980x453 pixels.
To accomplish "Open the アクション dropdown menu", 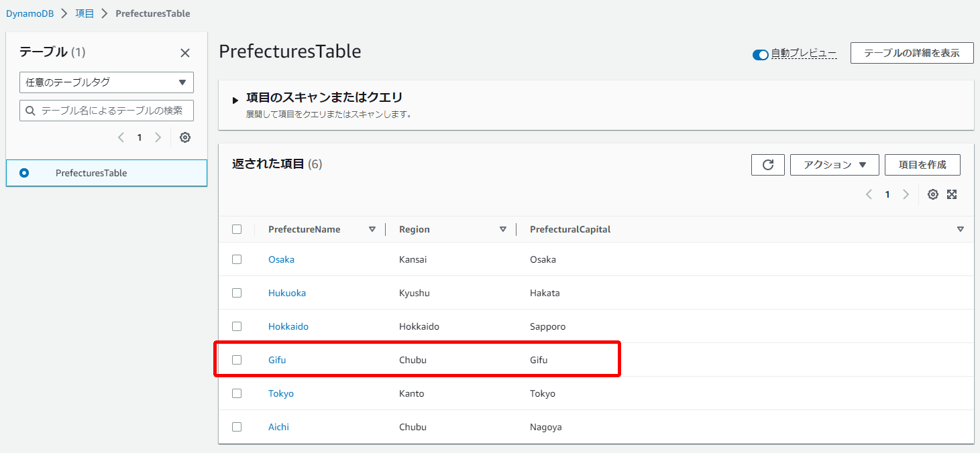I will click(x=834, y=164).
